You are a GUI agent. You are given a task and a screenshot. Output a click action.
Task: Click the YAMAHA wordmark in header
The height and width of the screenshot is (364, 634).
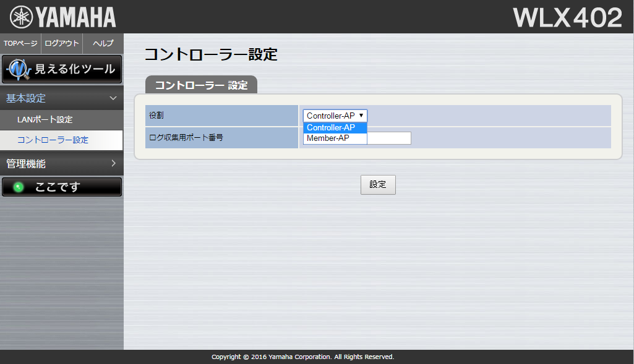click(75, 17)
